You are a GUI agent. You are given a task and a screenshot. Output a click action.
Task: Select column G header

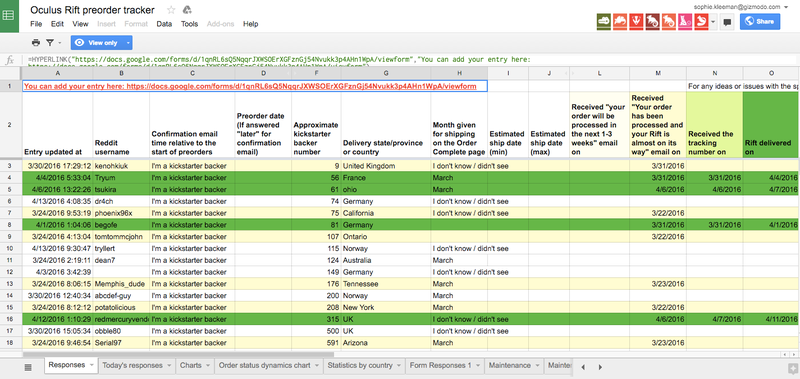(x=386, y=73)
